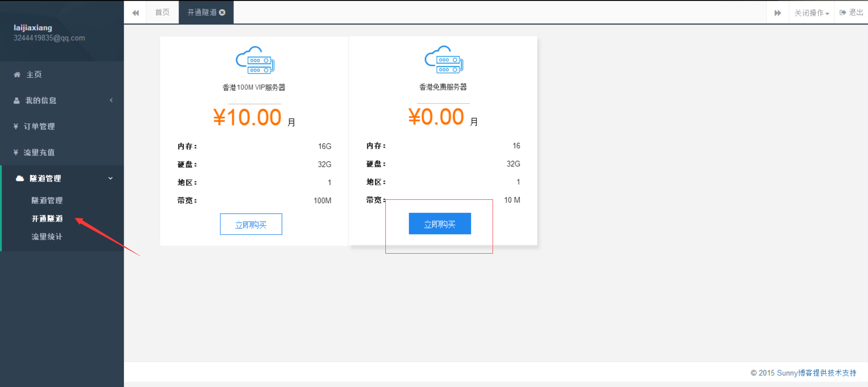Open the 关闭操作 dropdown
Viewport: 868px width, 387px height.
point(811,13)
